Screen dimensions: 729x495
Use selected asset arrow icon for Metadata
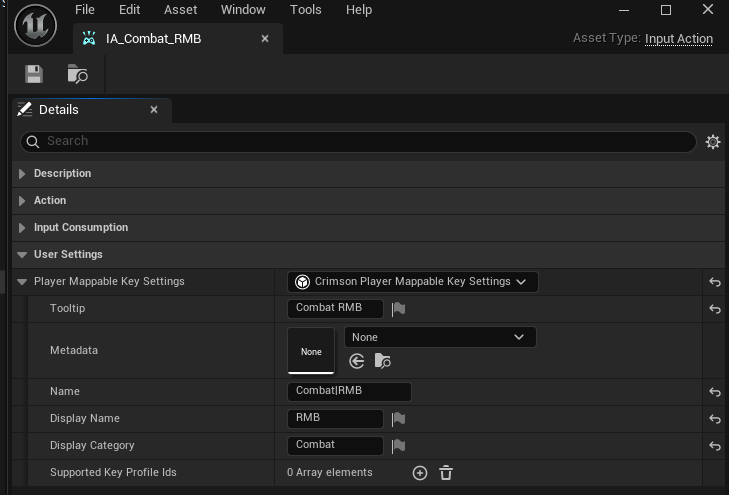pos(357,361)
